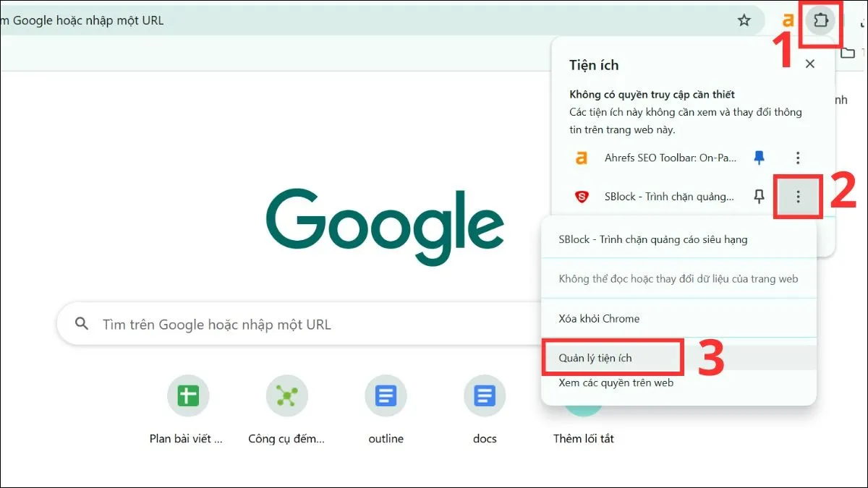
Task: Open the docs shortcut tile
Action: coord(485,396)
